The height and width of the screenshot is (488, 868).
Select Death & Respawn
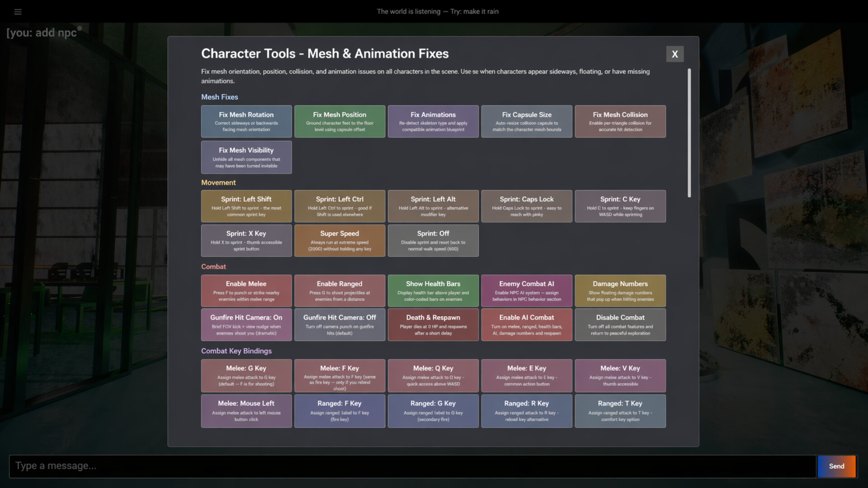(x=433, y=324)
